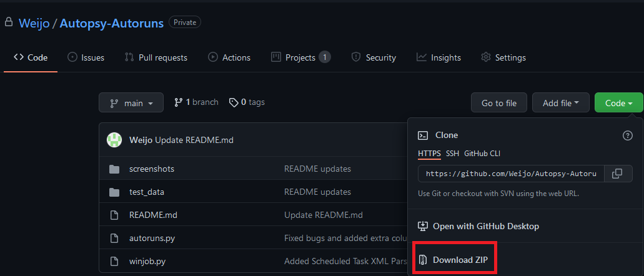Open the README updates commit for screenshots
This screenshot has width=644, height=276.
coord(317,169)
